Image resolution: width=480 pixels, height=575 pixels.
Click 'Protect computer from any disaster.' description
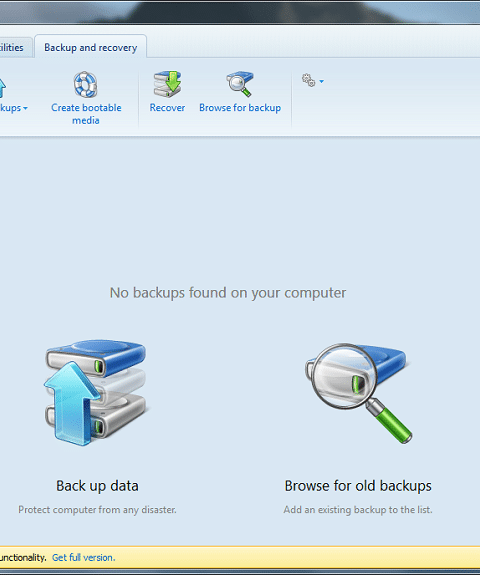click(98, 510)
